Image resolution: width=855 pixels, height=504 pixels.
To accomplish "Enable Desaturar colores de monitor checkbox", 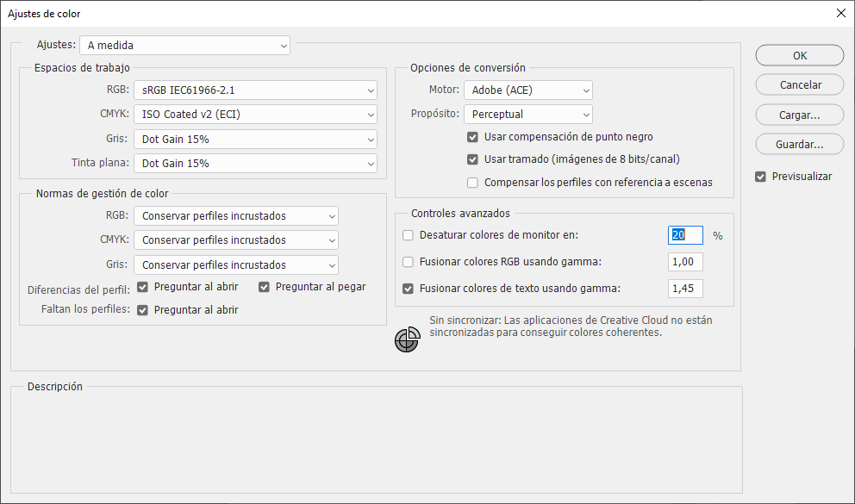I will point(409,235).
